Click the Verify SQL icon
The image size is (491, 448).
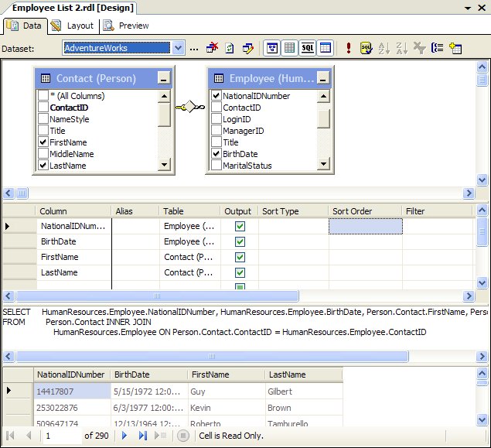pyautogui.click(x=366, y=48)
